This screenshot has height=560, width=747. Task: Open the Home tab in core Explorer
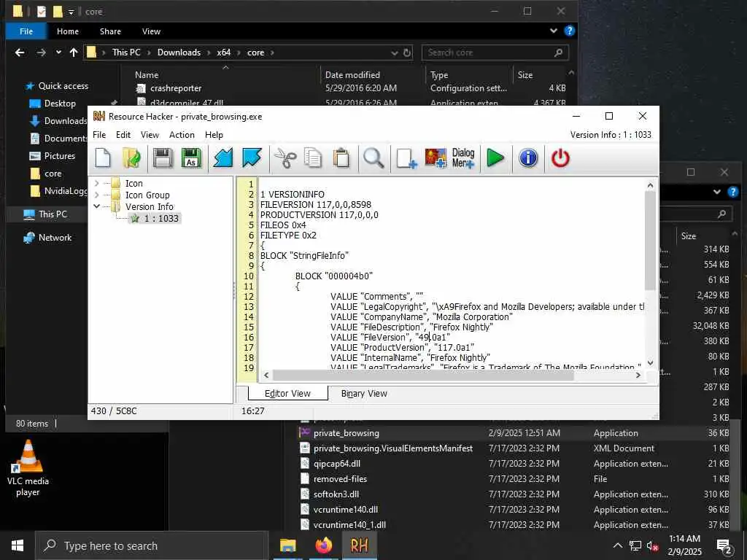[x=68, y=31]
